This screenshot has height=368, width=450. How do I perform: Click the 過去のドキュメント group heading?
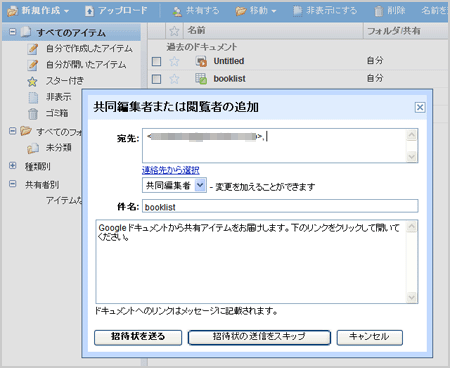pos(202,47)
